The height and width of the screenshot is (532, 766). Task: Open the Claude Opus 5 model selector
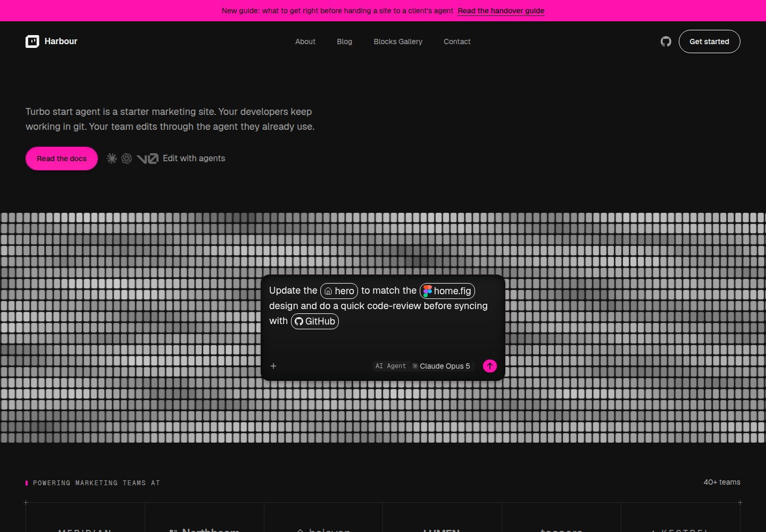coord(442,366)
